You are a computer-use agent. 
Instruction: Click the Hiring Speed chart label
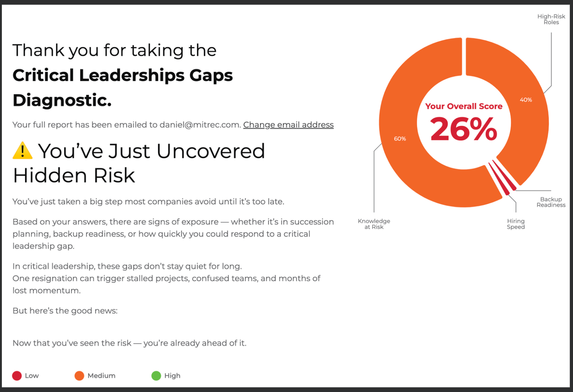click(516, 224)
